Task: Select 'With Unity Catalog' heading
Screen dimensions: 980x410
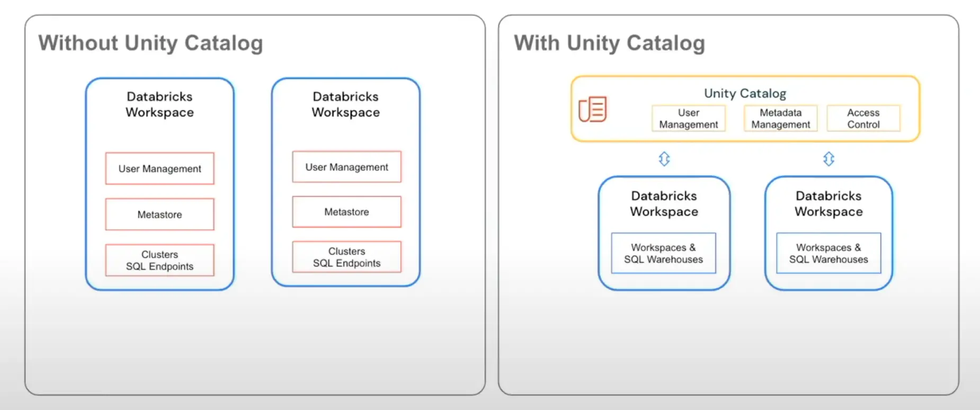Action: click(x=609, y=43)
